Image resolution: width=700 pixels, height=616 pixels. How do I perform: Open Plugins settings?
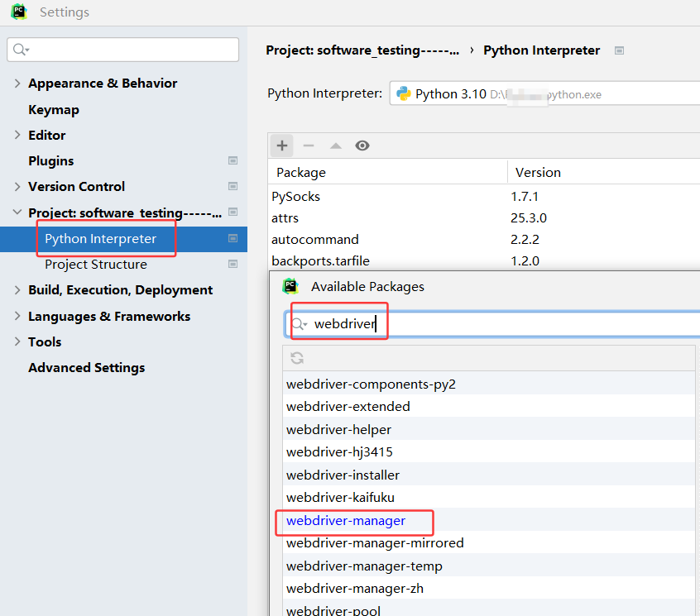[51, 161]
